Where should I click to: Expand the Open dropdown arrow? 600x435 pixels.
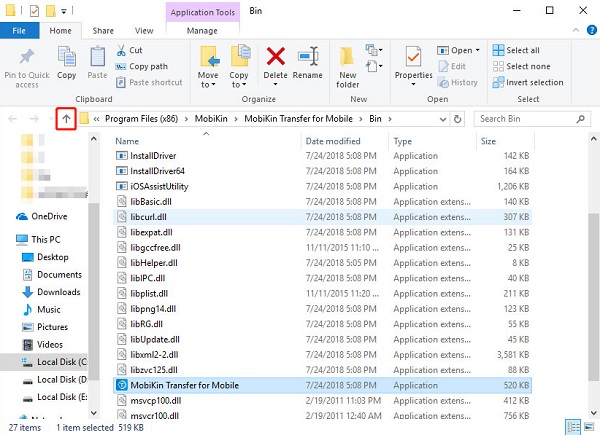point(478,50)
